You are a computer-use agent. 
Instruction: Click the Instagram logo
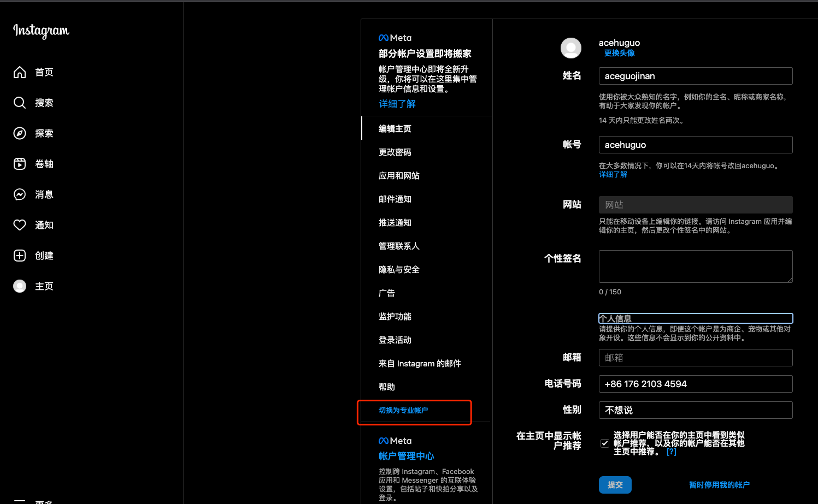pyautogui.click(x=41, y=31)
